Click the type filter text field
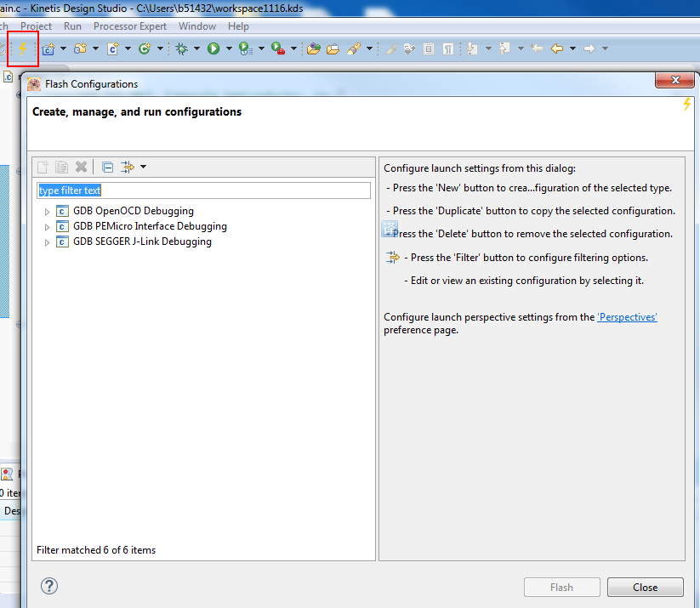Image resolution: width=700 pixels, height=608 pixels. point(203,190)
